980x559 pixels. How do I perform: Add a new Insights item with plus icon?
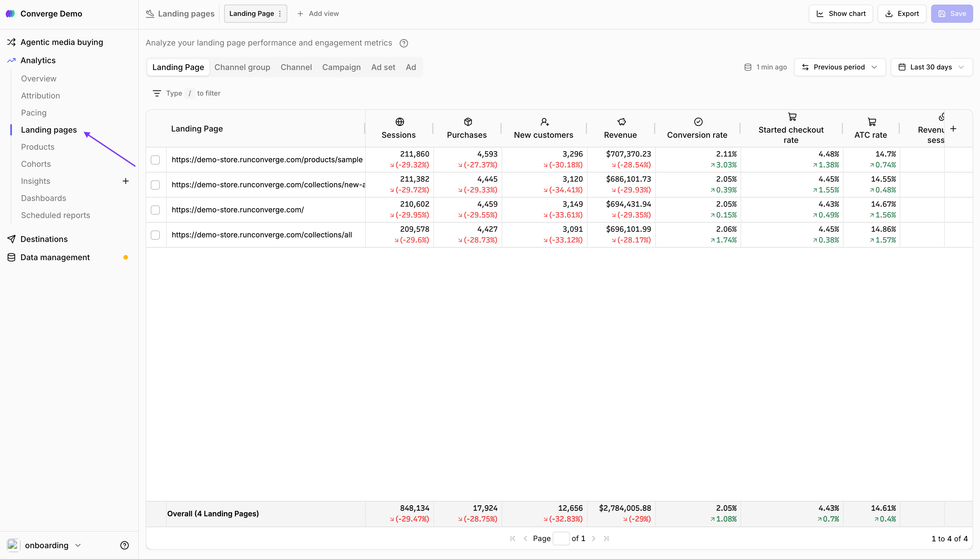(125, 181)
